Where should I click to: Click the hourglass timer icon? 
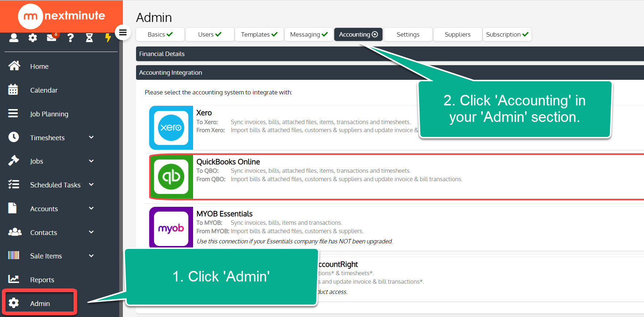pyautogui.click(x=89, y=38)
